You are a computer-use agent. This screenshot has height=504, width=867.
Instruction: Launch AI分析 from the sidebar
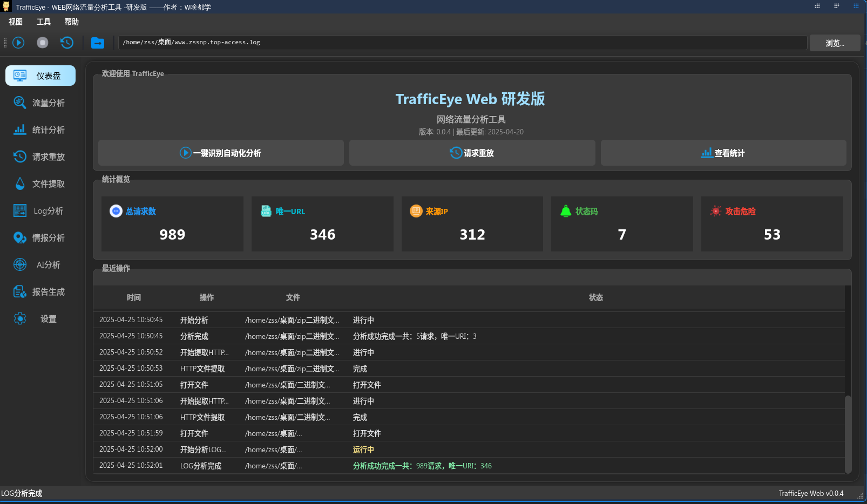coord(40,264)
